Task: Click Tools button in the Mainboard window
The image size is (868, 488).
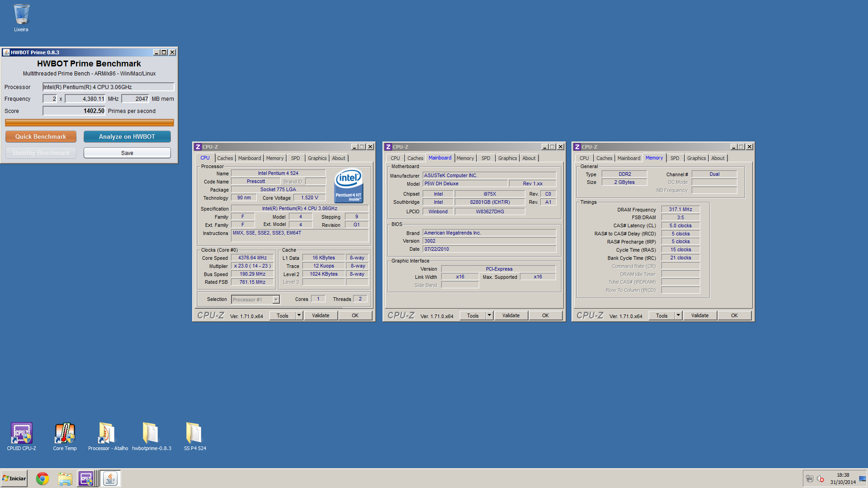Action: [x=473, y=315]
